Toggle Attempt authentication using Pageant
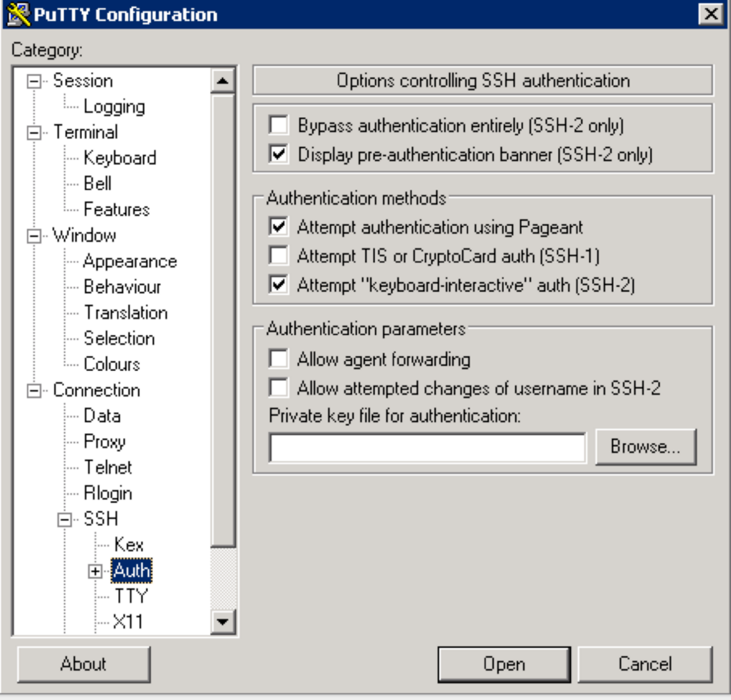731x700 pixels. click(x=278, y=226)
